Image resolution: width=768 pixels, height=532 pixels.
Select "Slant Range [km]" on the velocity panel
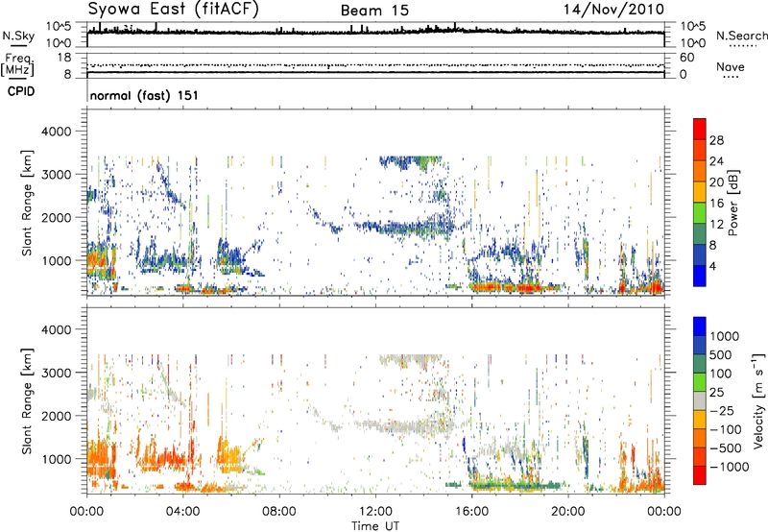point(27,401)
